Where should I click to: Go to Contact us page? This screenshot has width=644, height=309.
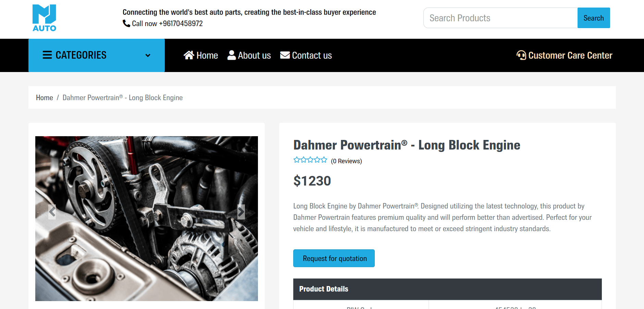312,56
